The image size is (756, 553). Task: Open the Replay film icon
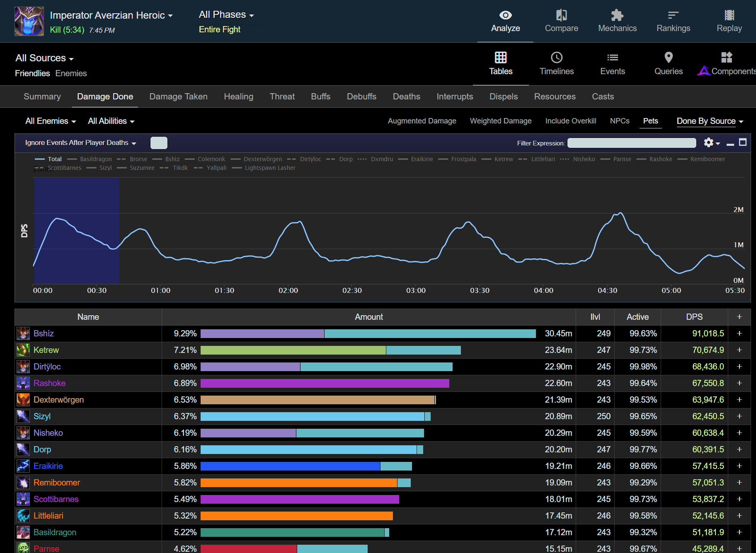coord(729,16)
